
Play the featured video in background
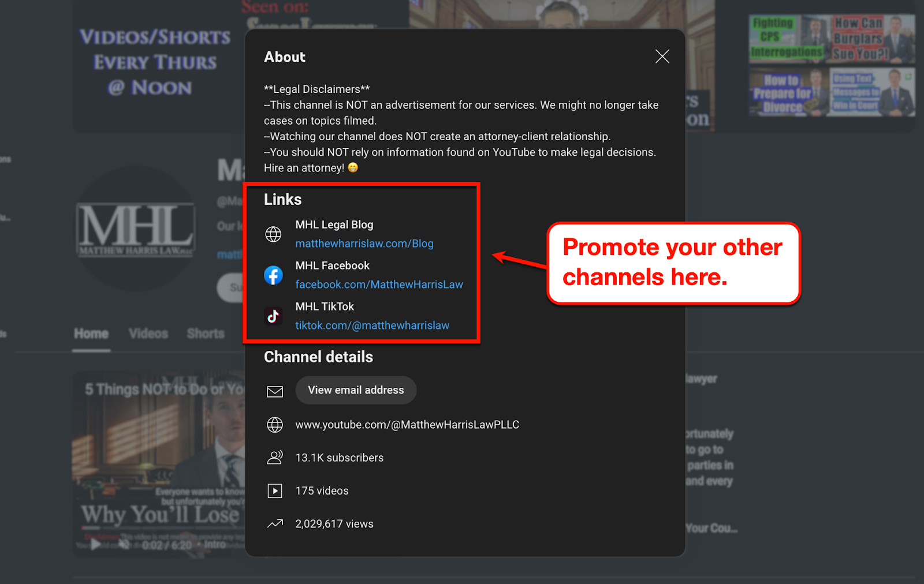pos(96,544)
